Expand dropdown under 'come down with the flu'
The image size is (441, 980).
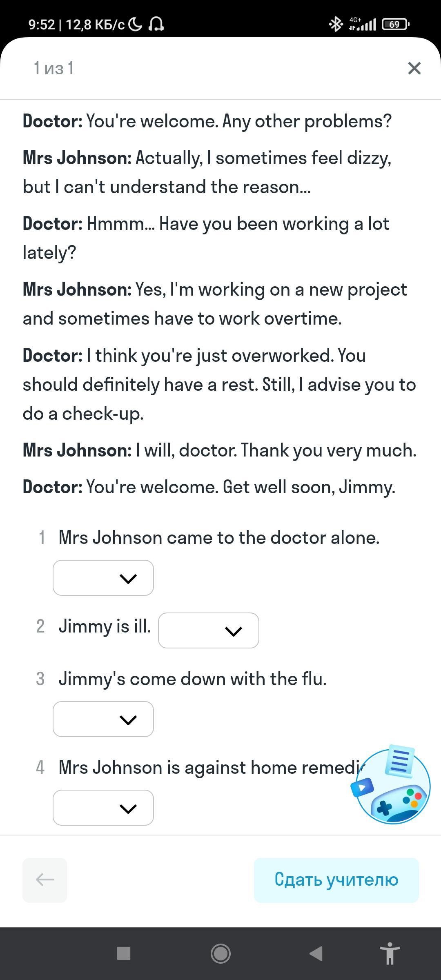(103, 719)
